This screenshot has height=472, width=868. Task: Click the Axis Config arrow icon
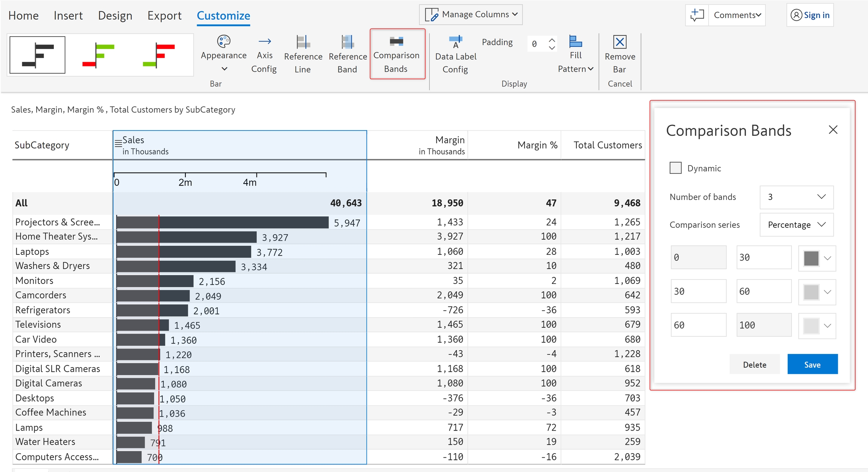pyautogui.click(x=264, y=41)
